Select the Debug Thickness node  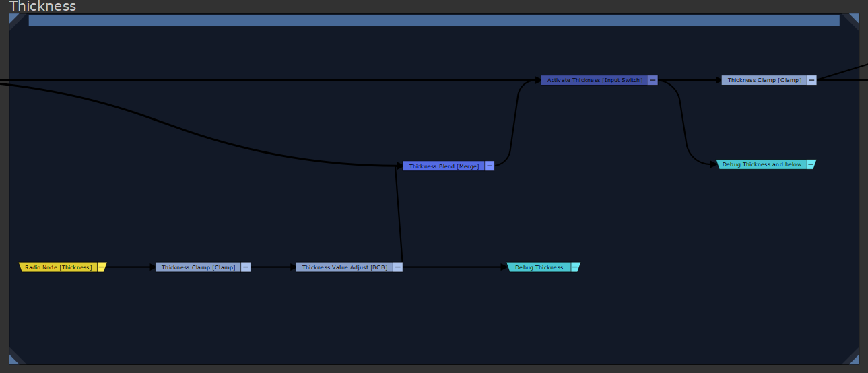[539, 267]
